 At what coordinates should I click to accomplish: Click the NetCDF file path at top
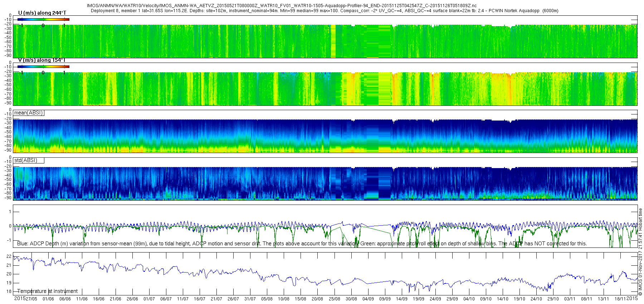coord(282,6)
